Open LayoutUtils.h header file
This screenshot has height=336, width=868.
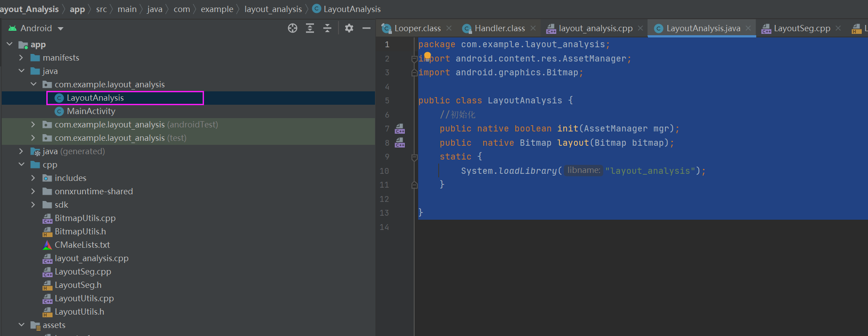(x=79, y=311)
